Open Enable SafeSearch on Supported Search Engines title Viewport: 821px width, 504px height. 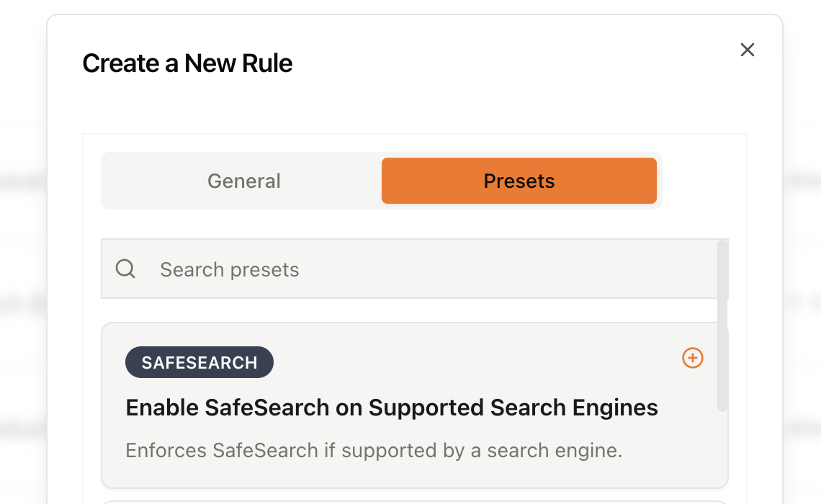392,408
